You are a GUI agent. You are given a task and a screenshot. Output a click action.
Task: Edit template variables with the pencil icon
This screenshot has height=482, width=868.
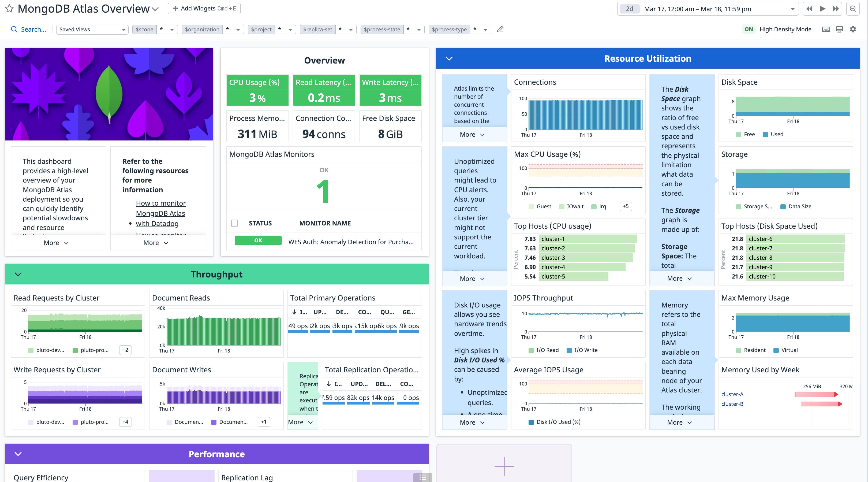[x=500, y=29]
